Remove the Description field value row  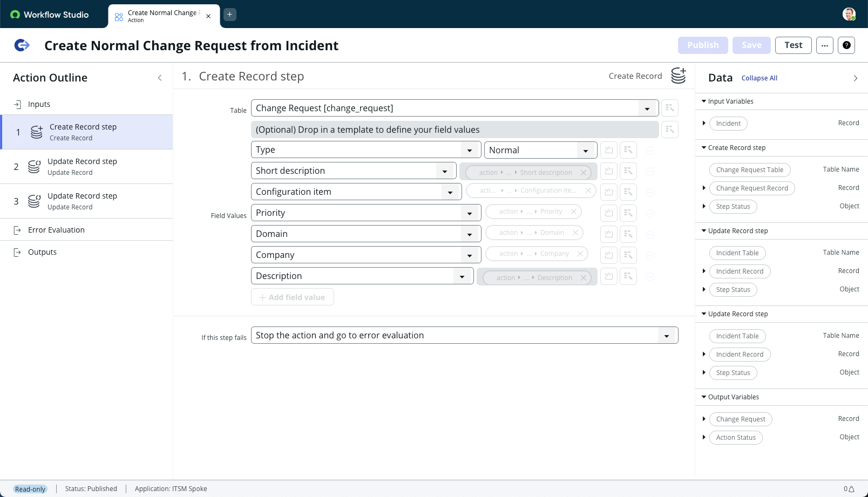[650, 277]
